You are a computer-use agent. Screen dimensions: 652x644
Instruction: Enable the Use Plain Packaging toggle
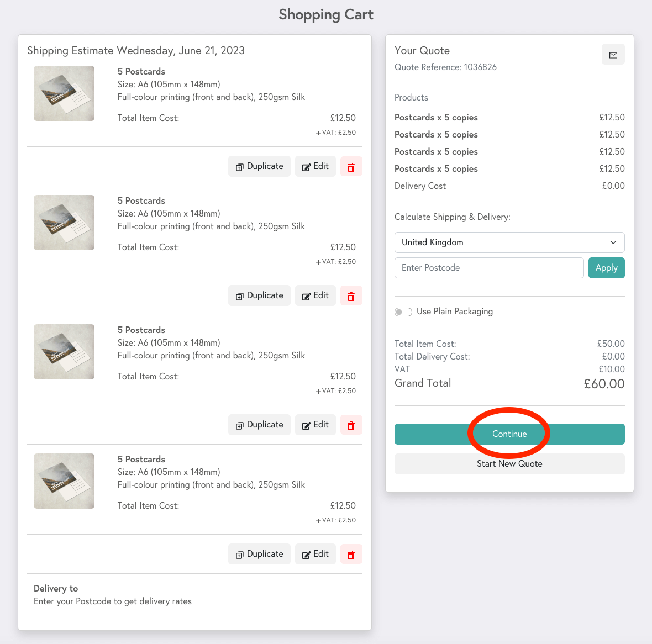(403, 312)
